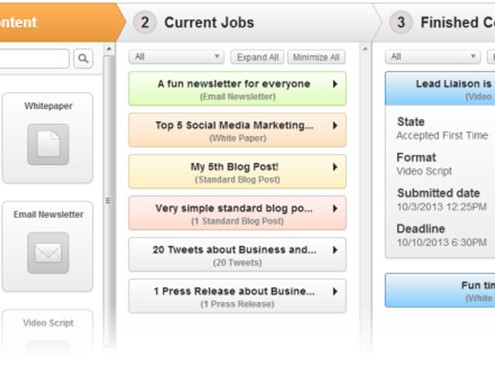Expand the 'My 5th Blog Post!' arrow
This screenshot has height=377, width=495.
pos(335,167)
